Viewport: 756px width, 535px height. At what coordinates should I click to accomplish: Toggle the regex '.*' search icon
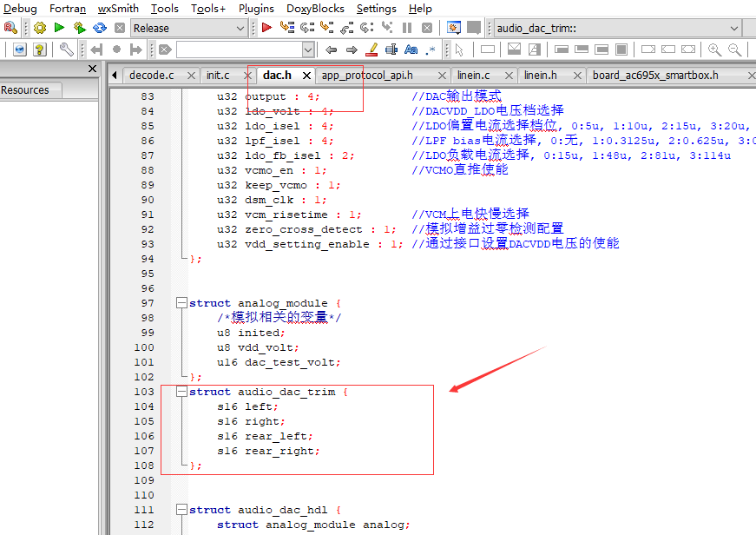pos(431,50)
